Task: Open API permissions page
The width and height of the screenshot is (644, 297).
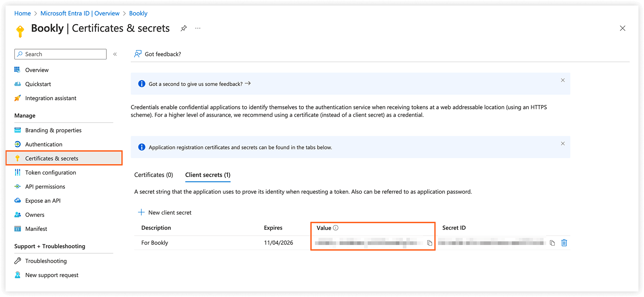Action: pos(45,187)
